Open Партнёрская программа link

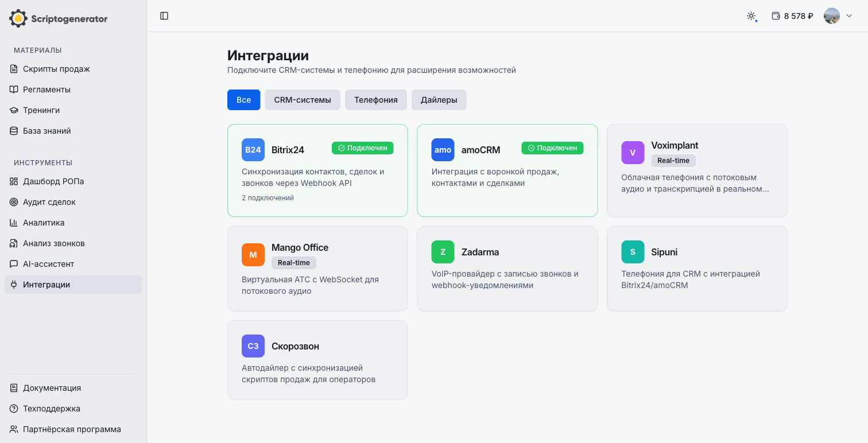73,429
